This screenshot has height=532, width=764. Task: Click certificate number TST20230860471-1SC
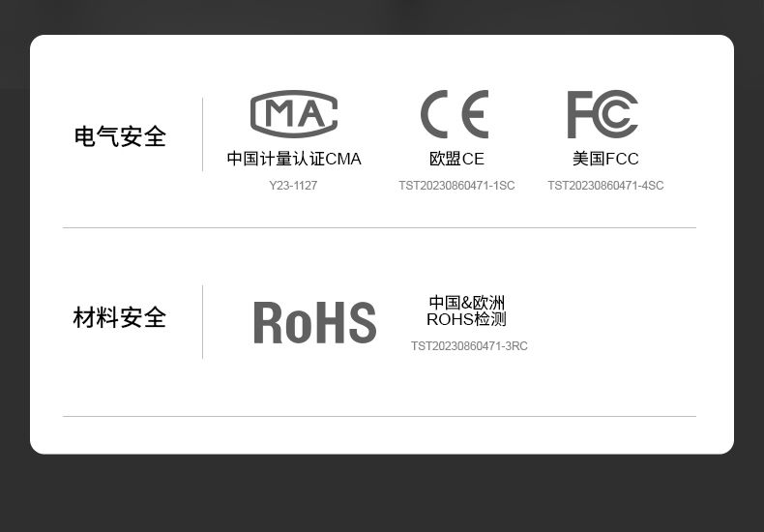456,186
